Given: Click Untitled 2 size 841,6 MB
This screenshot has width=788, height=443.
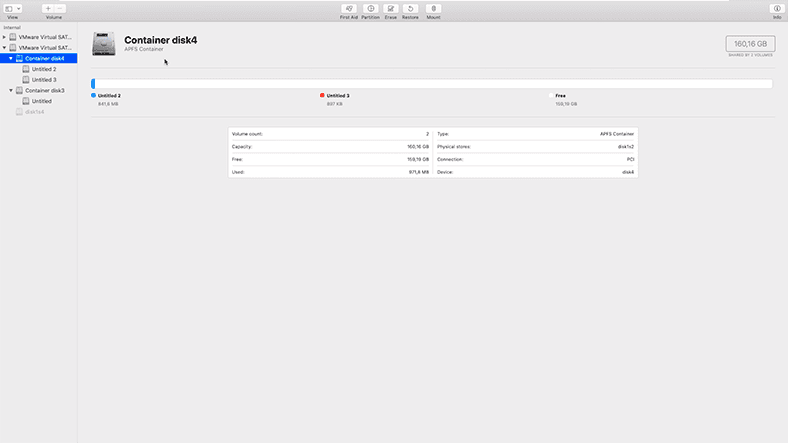Looking at the screenshot, I should coord(108,104).
